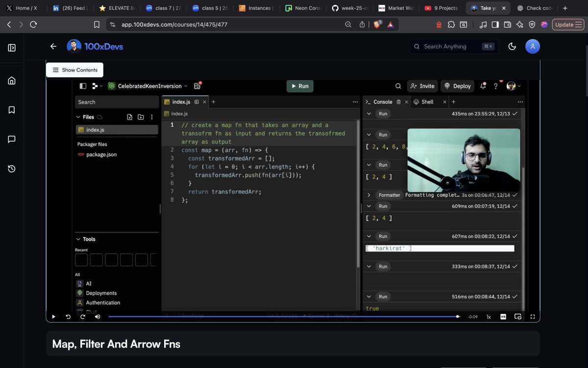Rewind the video using the back-skip icon
Viewport: 588px width, 368px height.
point(68,317)
